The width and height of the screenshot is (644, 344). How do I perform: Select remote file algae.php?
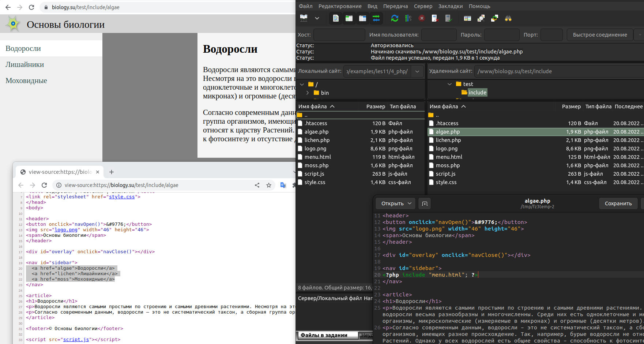535,132
